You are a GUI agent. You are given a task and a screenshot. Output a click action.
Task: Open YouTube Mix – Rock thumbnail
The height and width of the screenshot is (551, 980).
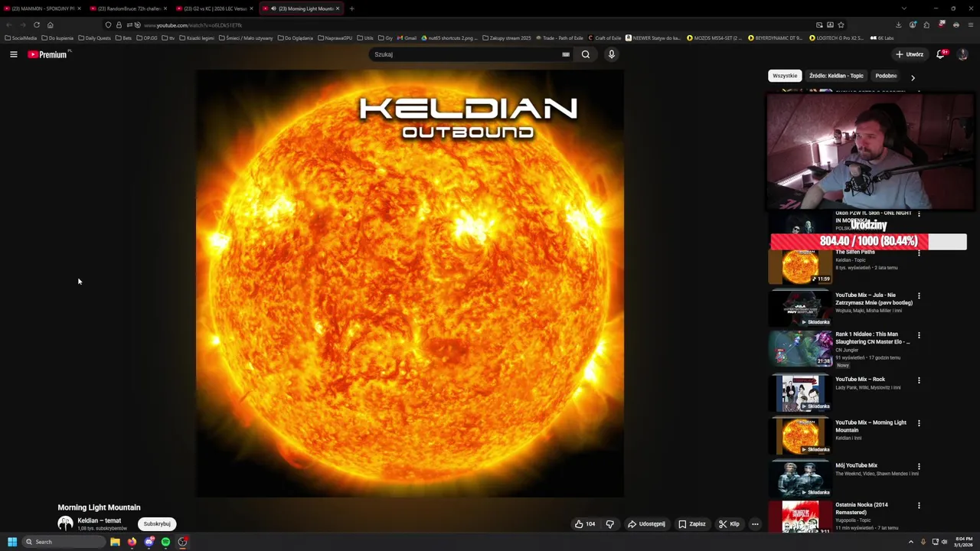click(x=801, y=392)
